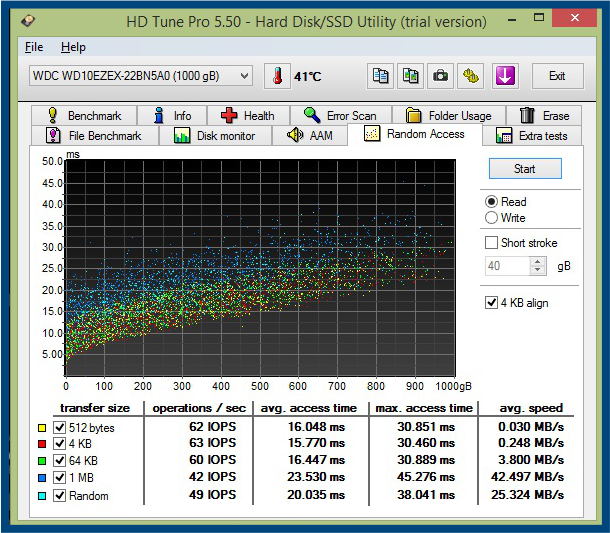Viewport: 610px width, 533px height.
Task: Click the blue 1 MB color swatch
Action: (42, 478)
